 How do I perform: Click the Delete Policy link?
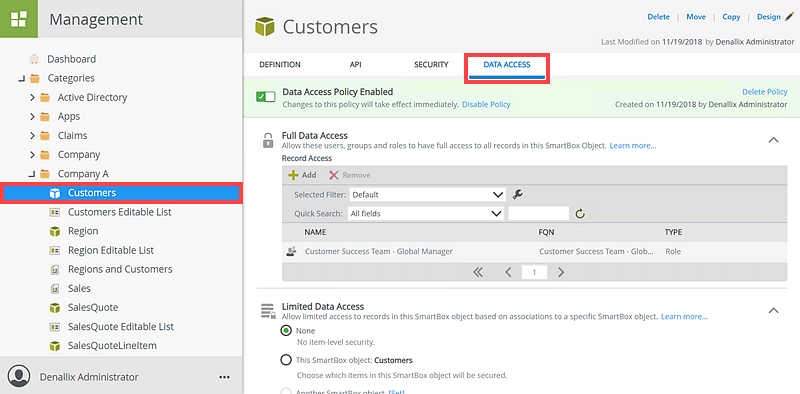764,92
